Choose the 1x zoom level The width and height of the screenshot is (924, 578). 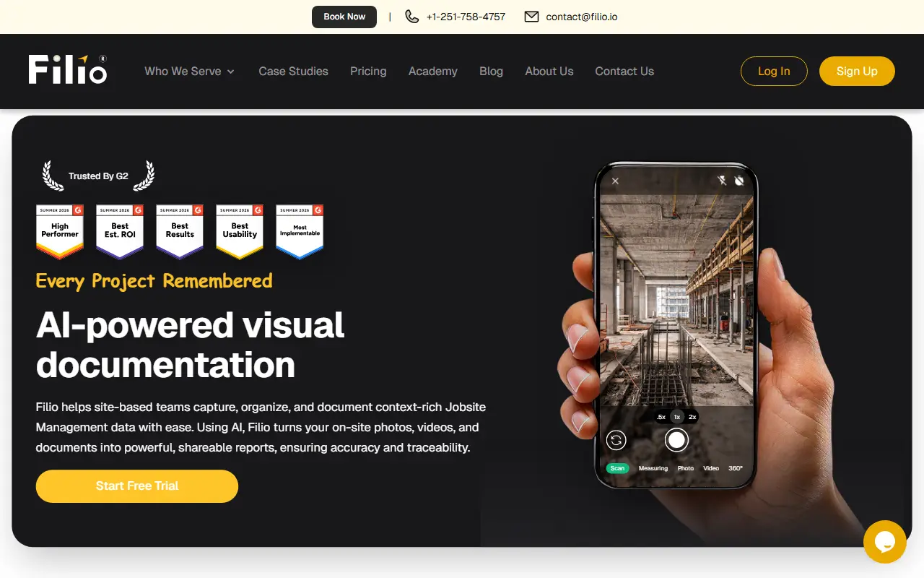pos(677,417)
